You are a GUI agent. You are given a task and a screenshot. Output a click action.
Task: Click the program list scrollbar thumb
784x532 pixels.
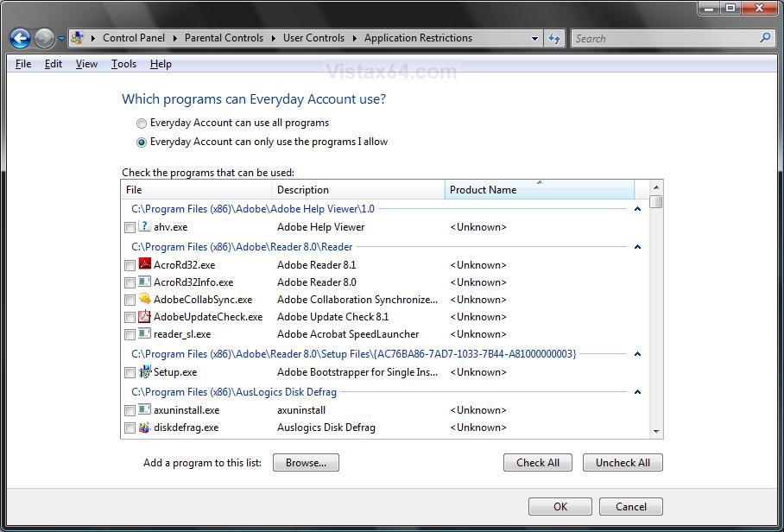pyautogui.click(x=656, y=201)
